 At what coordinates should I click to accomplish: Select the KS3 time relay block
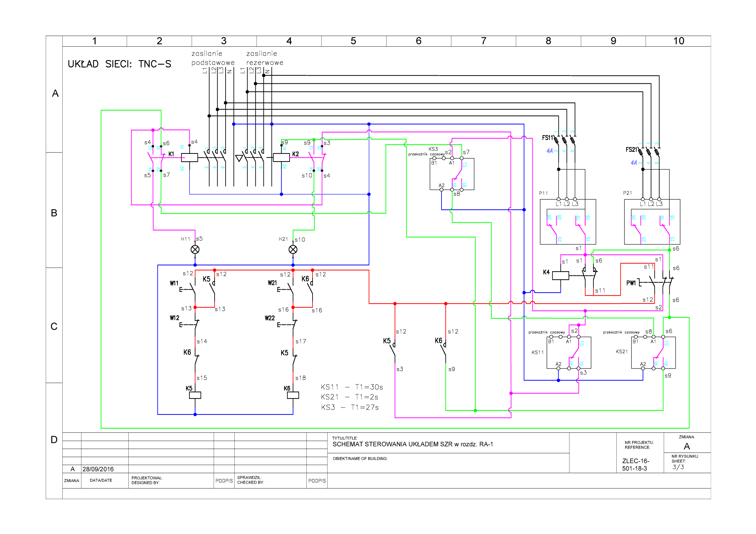[452, 174]
